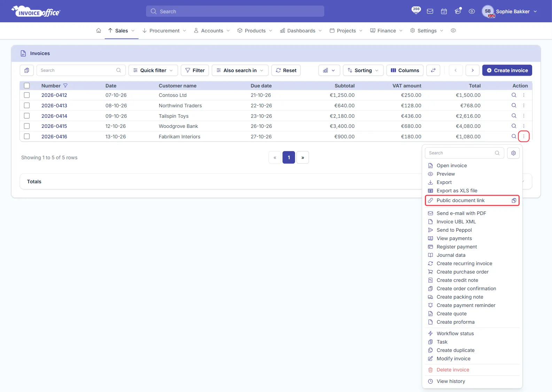Click pagination first page « button
The height and width of the screenshot is (392, 552).
coord(275,157)
